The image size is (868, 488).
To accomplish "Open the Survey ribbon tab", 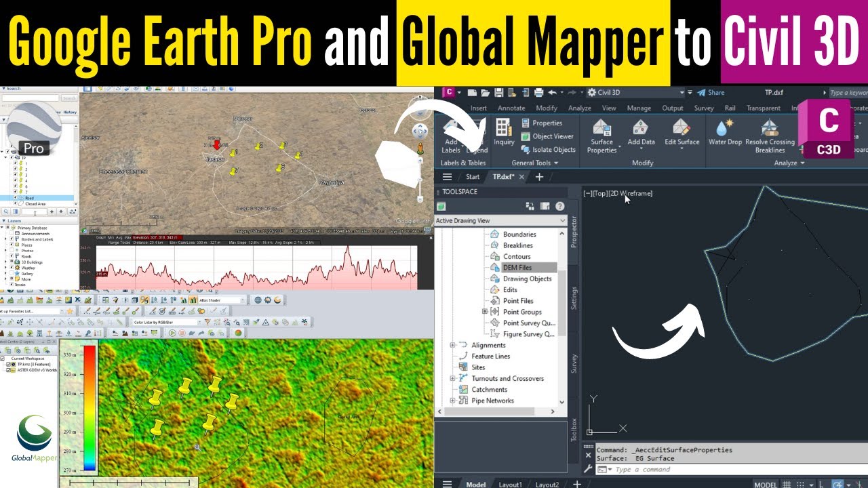I will (x=704, y=108).
